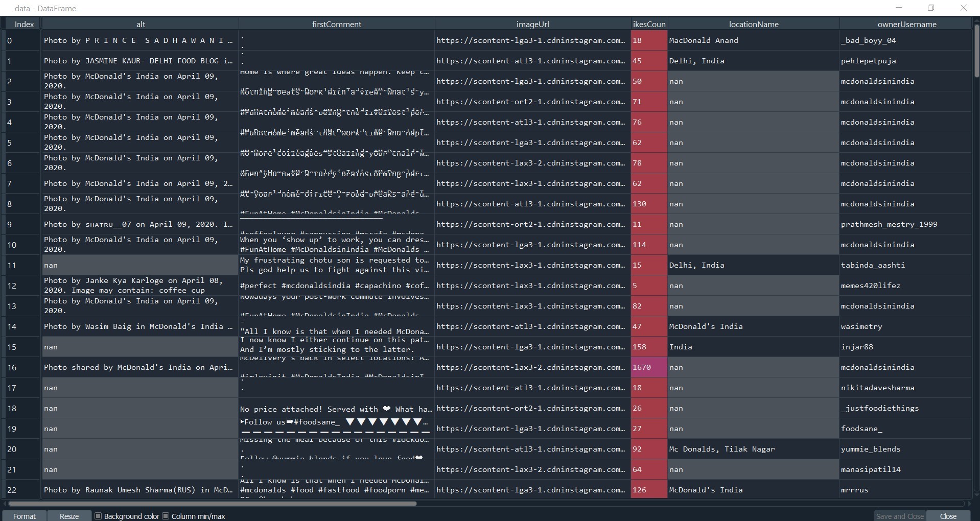980x521 pixels.
Task: Select row index 22
Action: click(x=23, y=490)
